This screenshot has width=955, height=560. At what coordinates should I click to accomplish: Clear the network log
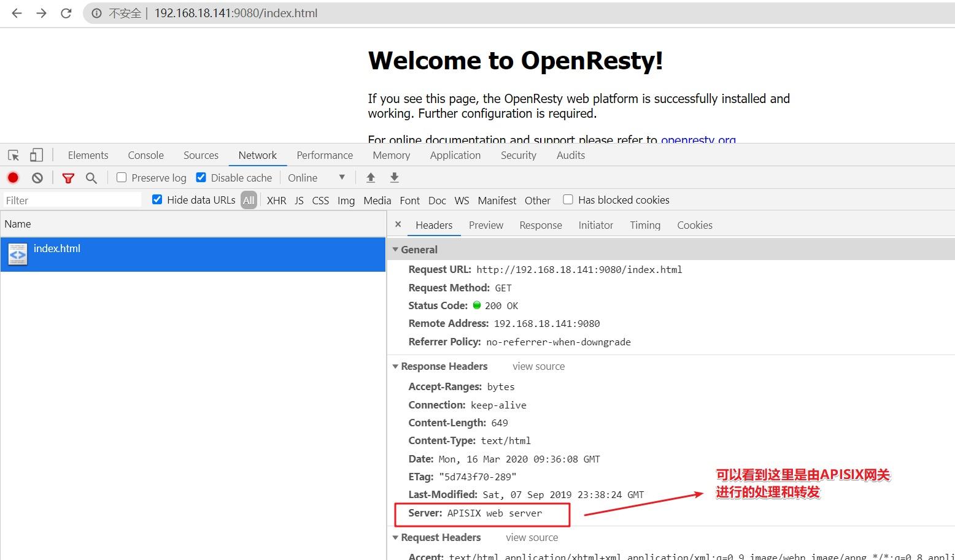coord(37,178)
